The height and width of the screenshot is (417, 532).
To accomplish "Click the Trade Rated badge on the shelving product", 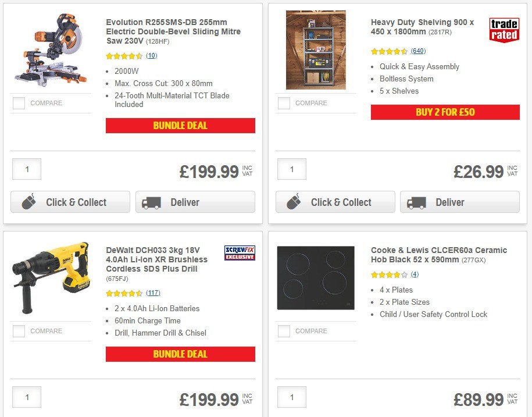I will click(x=504, y=29).
